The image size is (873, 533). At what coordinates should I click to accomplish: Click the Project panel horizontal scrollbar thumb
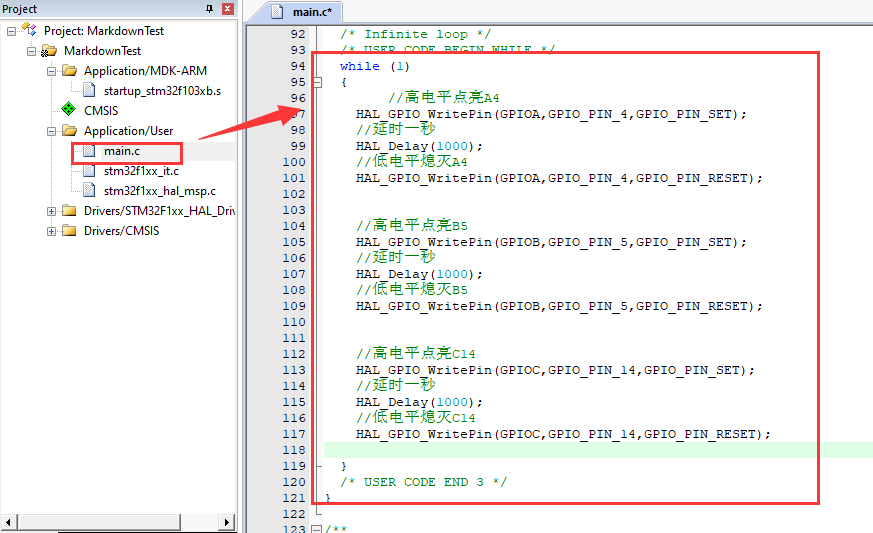click(x=99, y=522)
